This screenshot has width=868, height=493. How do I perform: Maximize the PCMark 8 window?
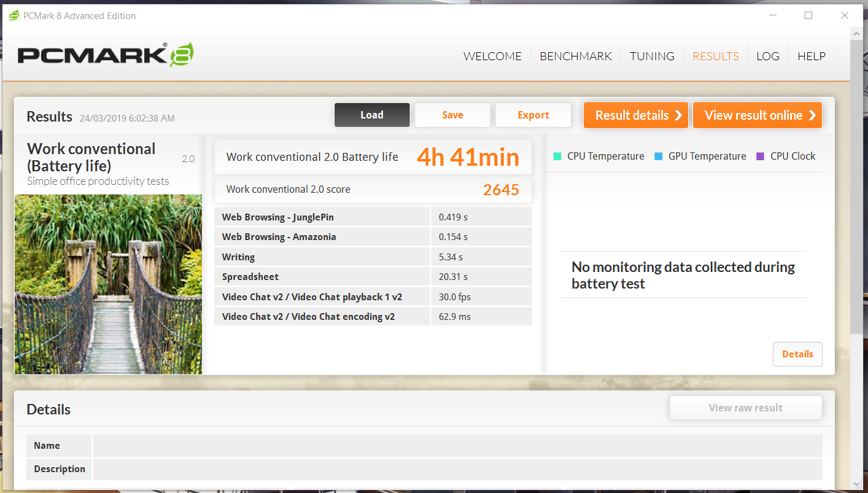click(808, 15)
